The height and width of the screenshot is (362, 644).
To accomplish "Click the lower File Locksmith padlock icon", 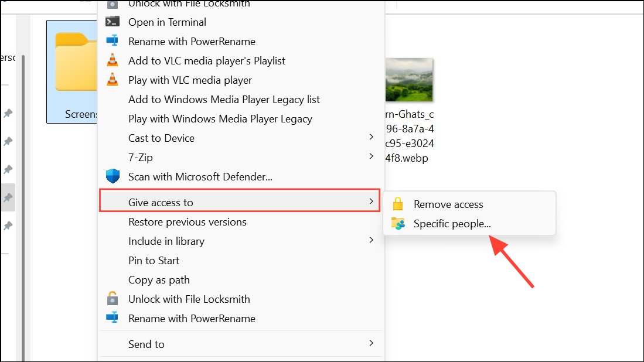I will pos(112,299).
